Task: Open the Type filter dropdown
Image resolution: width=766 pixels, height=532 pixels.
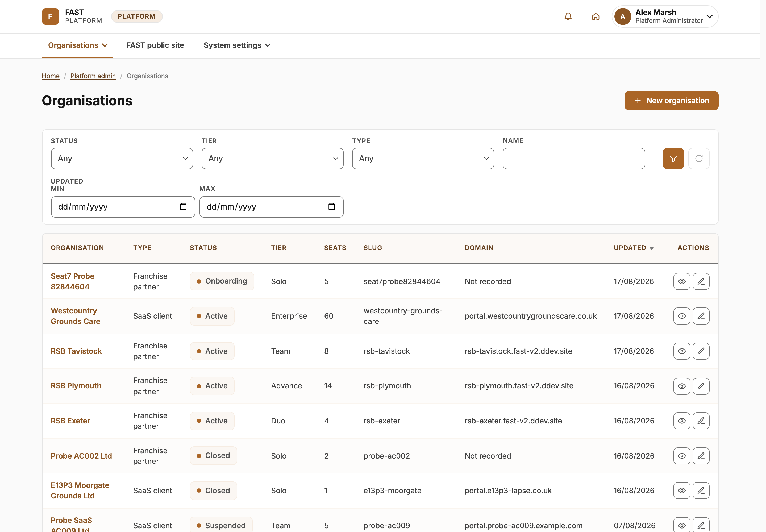Action: (423, 159)
